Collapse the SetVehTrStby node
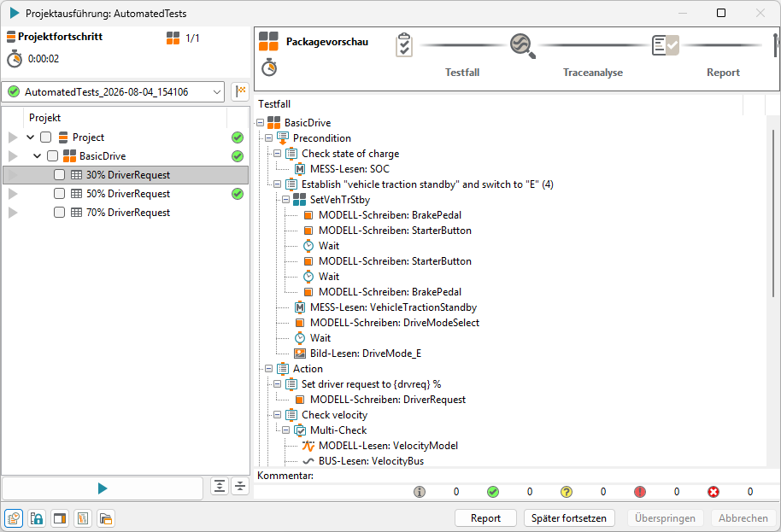Viewport: 781px width, 532px height. (286, 200)
